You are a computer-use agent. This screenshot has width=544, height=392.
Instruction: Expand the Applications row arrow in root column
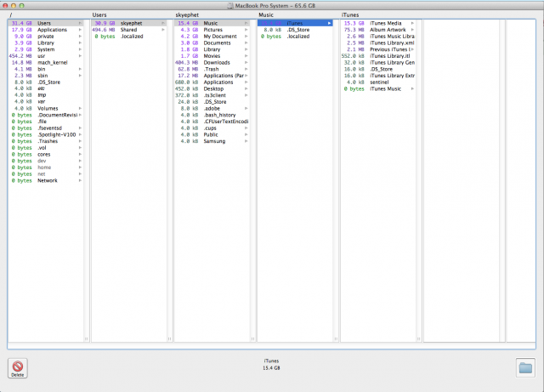point(80,30)
